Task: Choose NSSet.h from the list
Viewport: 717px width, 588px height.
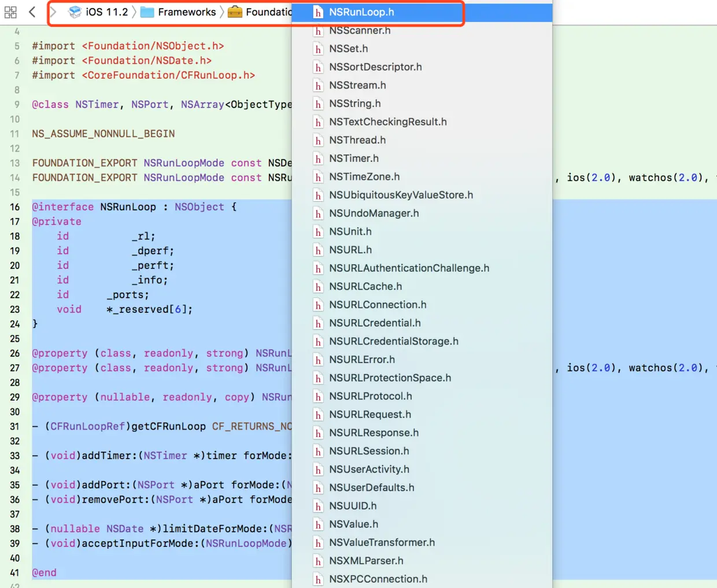Action: [x=422, y=49]
